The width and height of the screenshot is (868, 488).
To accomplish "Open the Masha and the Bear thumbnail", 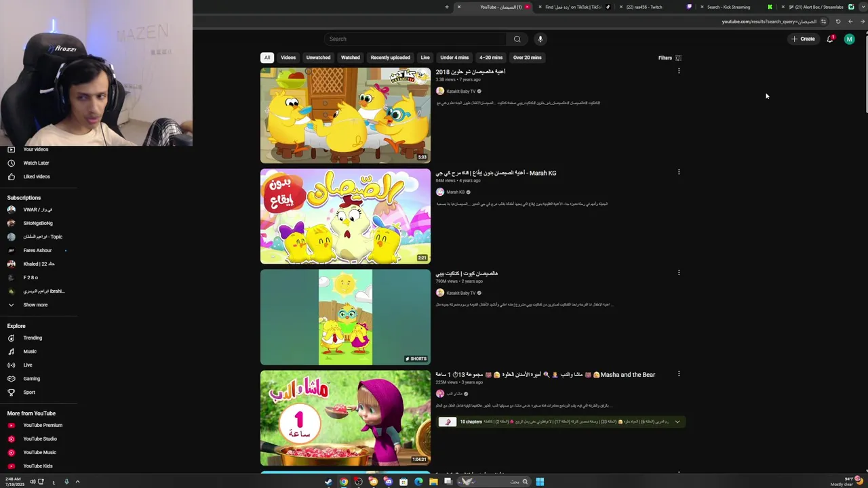I will point(345,418).
